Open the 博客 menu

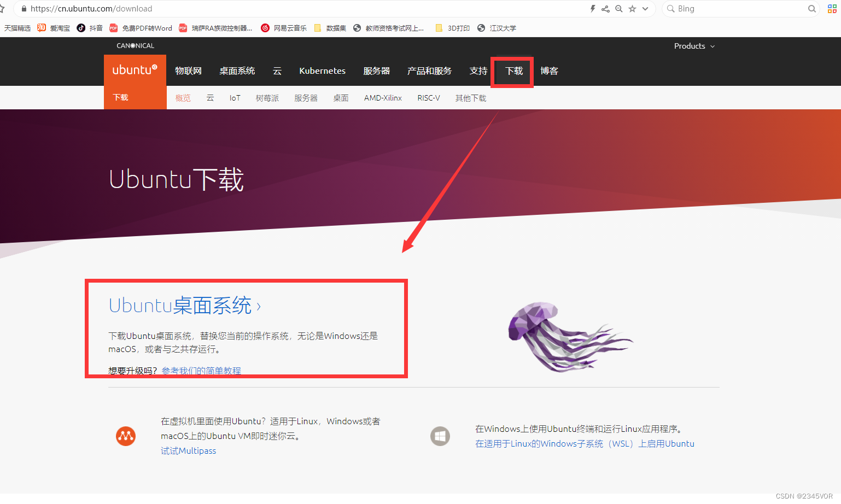click(549, 71)
